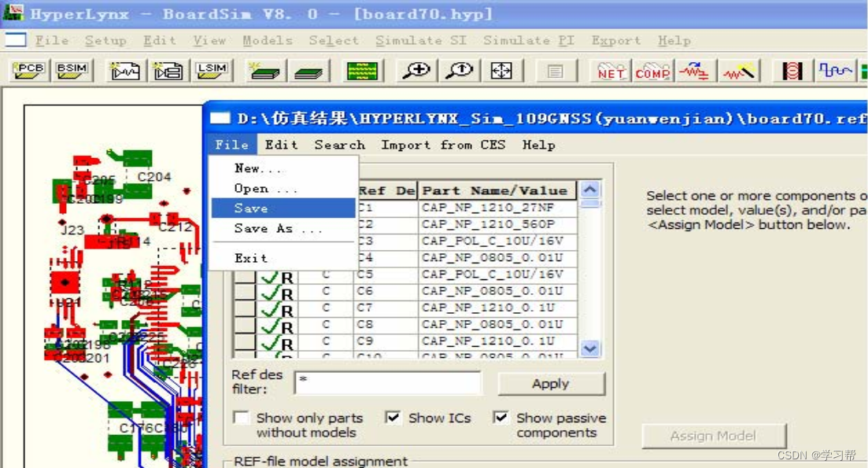The width and height of the screenshot is (868, 468).
Task: Click the waveform probe pencil icon
Action: pyautogui.click(x=739, y=71)
